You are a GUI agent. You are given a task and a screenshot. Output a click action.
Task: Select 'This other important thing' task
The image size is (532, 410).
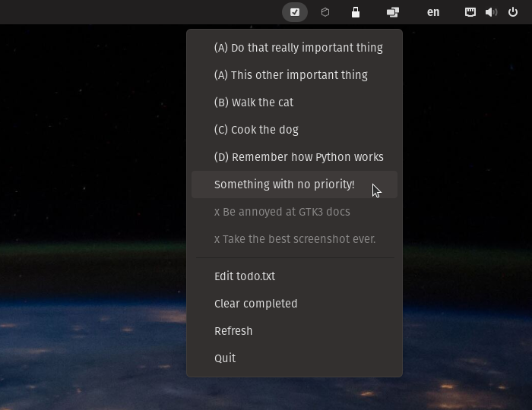coord(290,75)
